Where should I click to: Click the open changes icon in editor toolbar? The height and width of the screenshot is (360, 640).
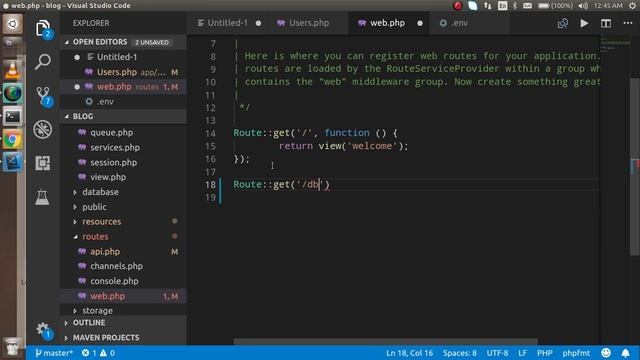tap(562, 23)
